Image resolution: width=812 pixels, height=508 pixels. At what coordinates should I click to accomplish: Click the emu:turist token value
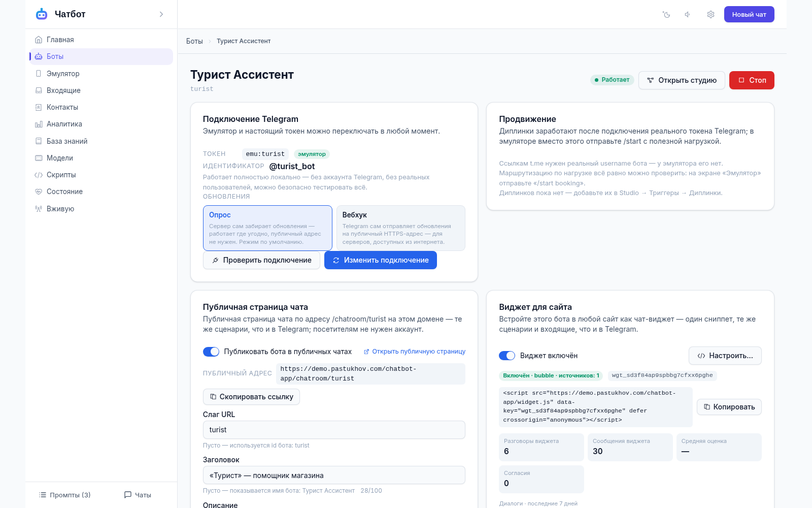click(x=265, y=154)
